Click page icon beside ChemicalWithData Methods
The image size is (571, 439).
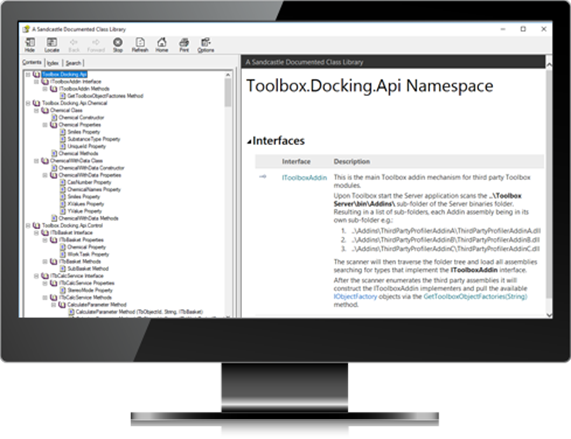point(54,218)
